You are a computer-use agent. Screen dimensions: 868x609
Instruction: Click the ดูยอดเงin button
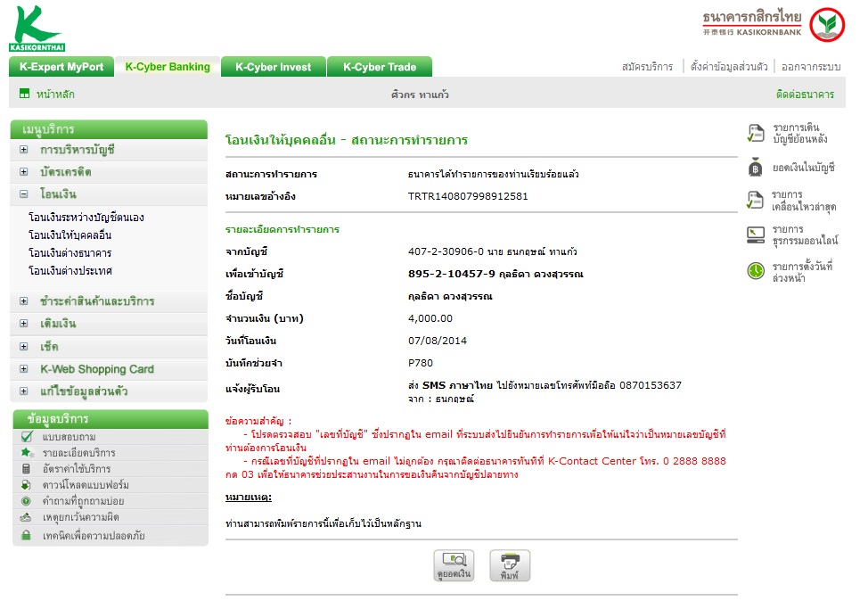[454, 566]
